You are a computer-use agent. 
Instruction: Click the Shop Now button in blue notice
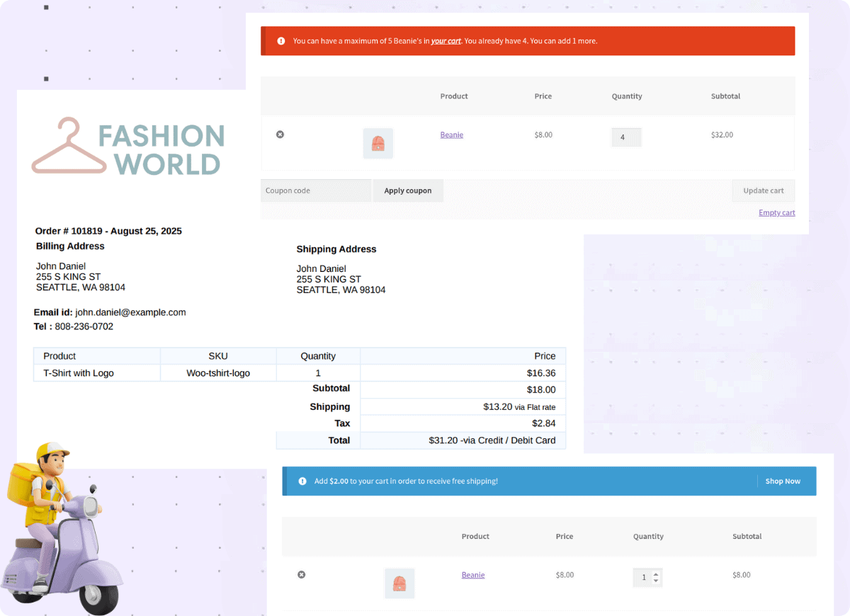[x=783, y=481]
